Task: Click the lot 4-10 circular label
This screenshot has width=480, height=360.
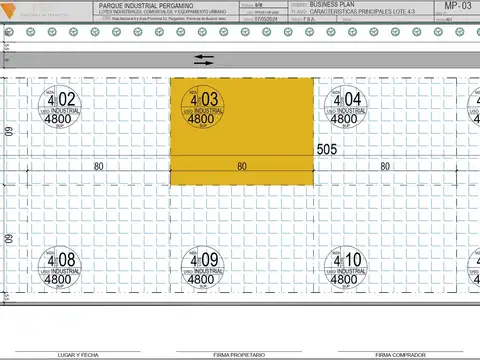Action: coord(346,267)
